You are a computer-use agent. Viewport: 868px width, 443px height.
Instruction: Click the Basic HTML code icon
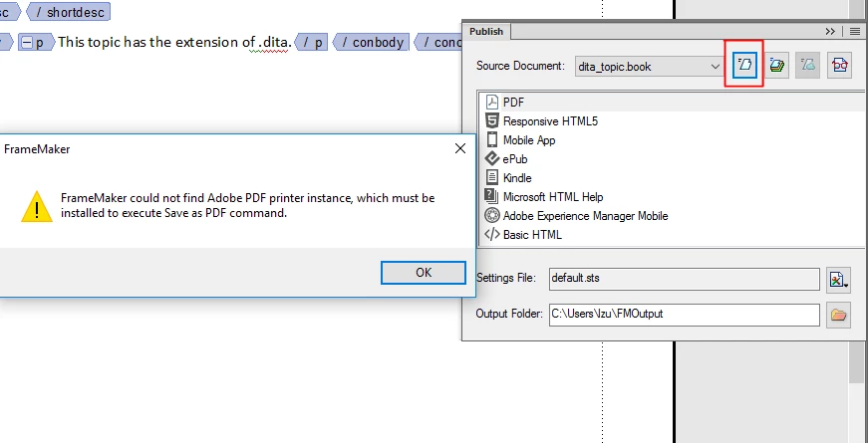click(x=491, y=235)
